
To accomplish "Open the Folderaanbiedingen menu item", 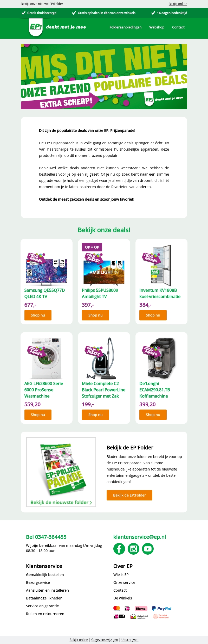I will click(x=126, y=27).
